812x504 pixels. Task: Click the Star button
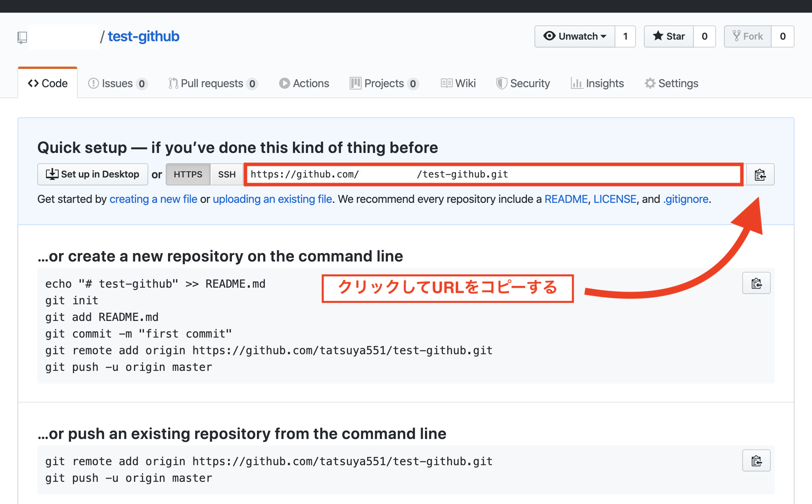pyautogui.click(x=669, y=36)
